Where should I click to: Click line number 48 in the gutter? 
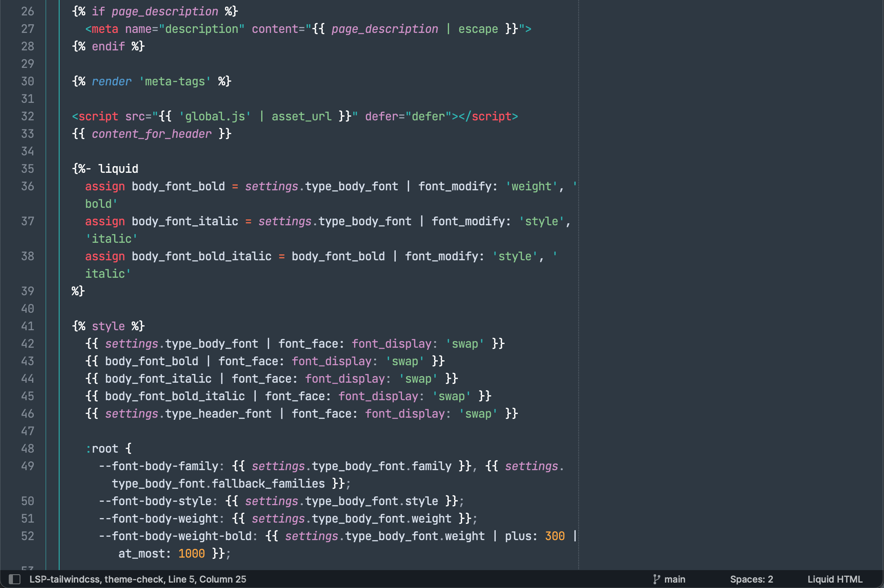(27, 448)
